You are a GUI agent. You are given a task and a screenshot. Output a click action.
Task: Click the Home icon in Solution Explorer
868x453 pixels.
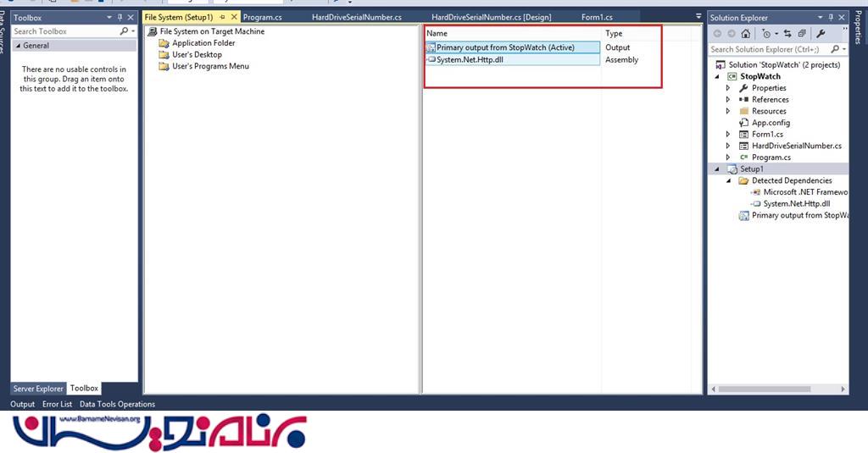tap(746, 34)
